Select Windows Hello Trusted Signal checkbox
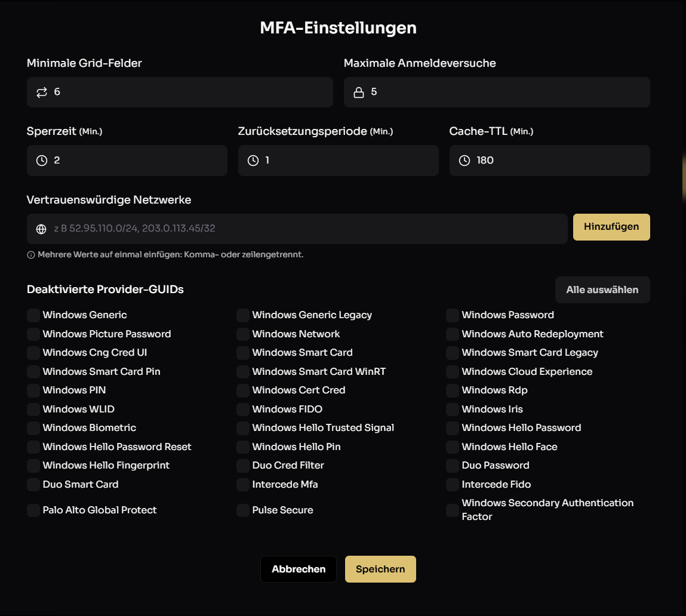The width and height of the screenshot is (686, 616). pos(243,428)
